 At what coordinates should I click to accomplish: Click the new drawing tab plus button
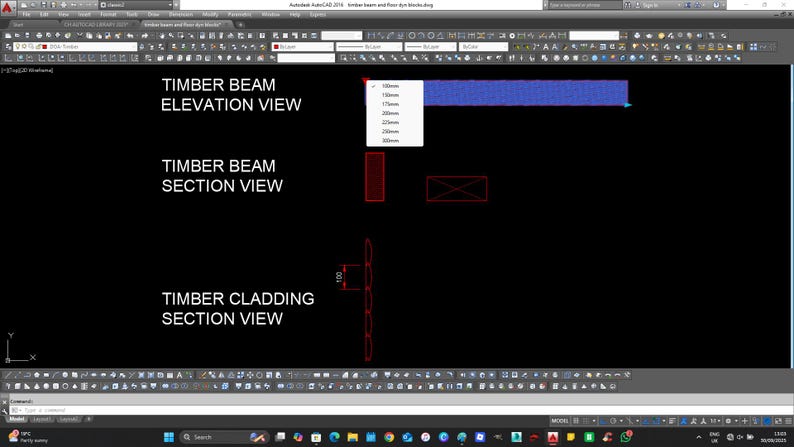(241, 24)
